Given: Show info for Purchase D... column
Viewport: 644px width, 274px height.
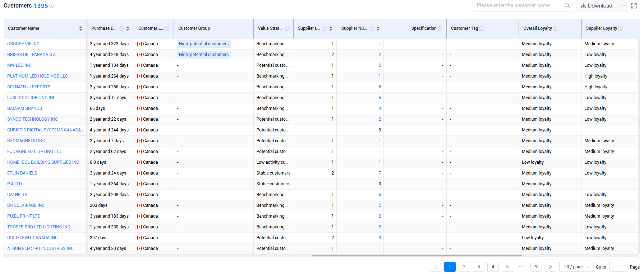Looking at the screenshot, I should coord(122,29).
